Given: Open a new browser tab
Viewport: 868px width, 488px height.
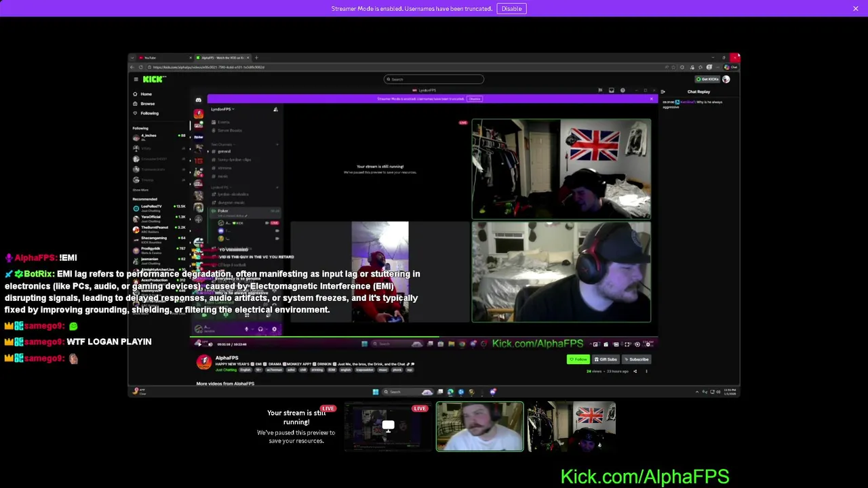Looking at the screenshot, I should click(256, 58).
